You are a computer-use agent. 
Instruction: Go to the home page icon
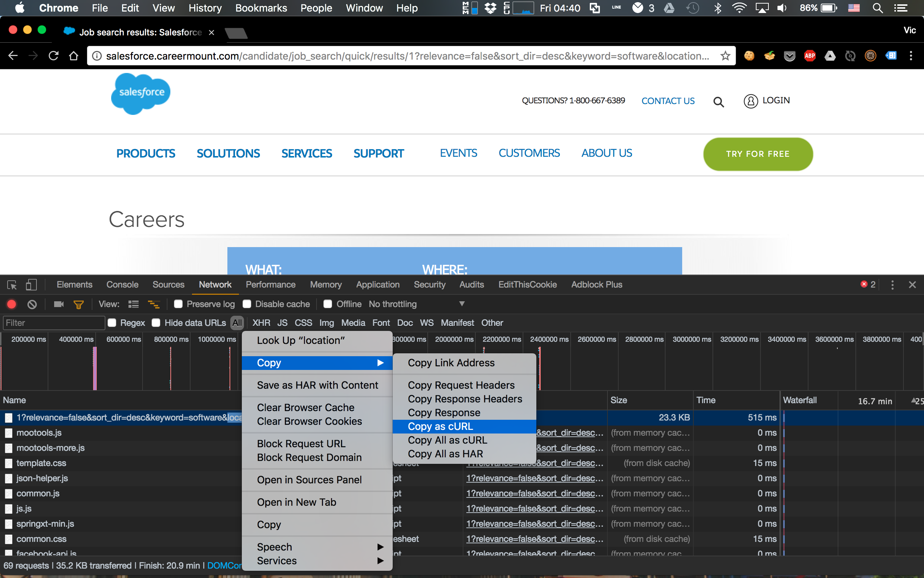pyautogui.click(x=74, y=56)
